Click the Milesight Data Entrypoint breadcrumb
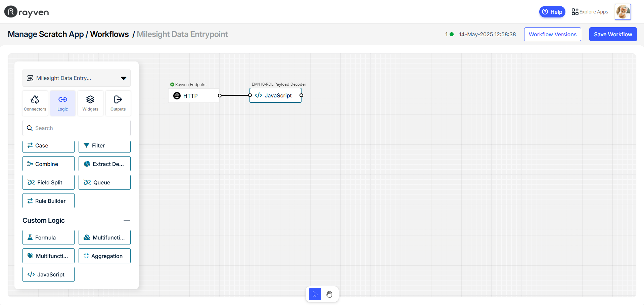The image size is (644, 305). 182,34
